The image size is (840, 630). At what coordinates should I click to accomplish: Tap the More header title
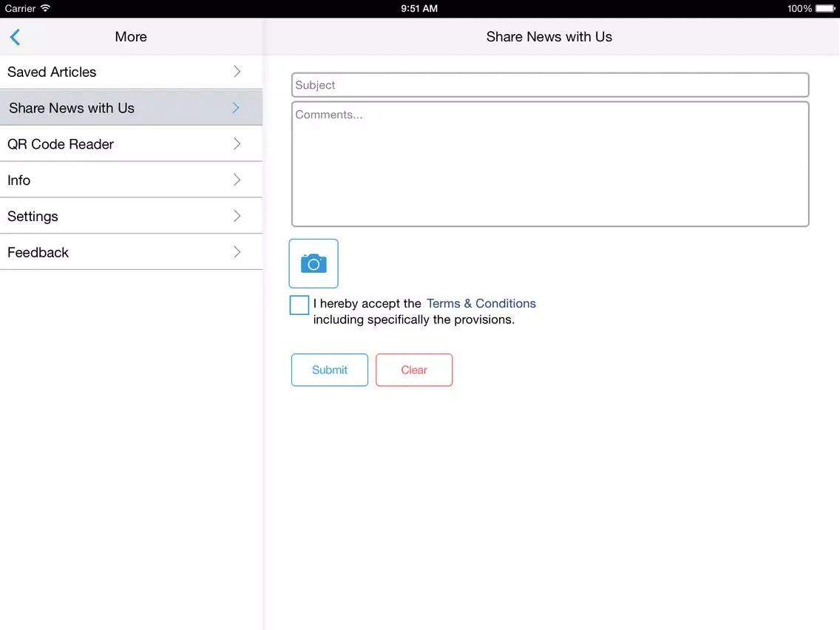click(x=131, y=36)
